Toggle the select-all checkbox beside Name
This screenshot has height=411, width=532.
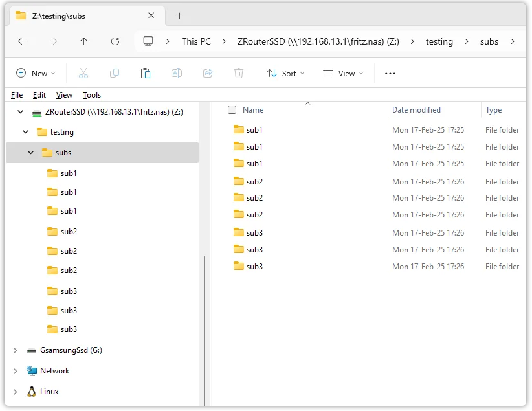coord(231,109)
